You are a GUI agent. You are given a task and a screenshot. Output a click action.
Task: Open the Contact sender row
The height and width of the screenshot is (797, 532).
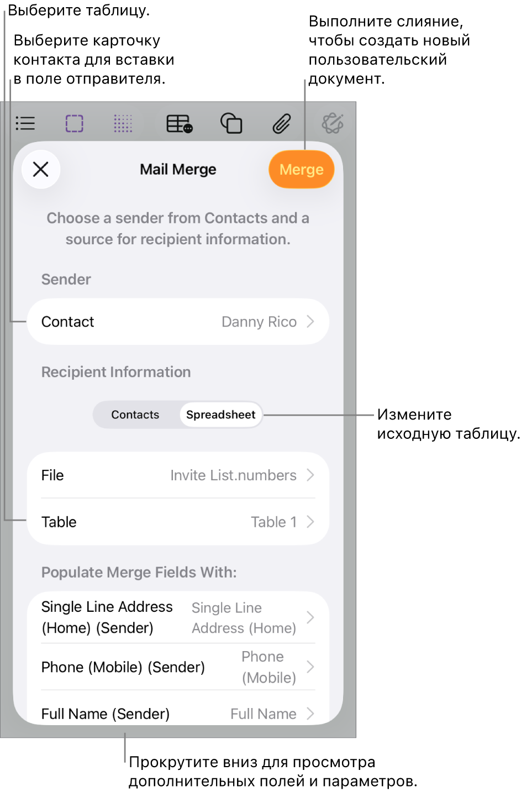[x=178, y=322]
